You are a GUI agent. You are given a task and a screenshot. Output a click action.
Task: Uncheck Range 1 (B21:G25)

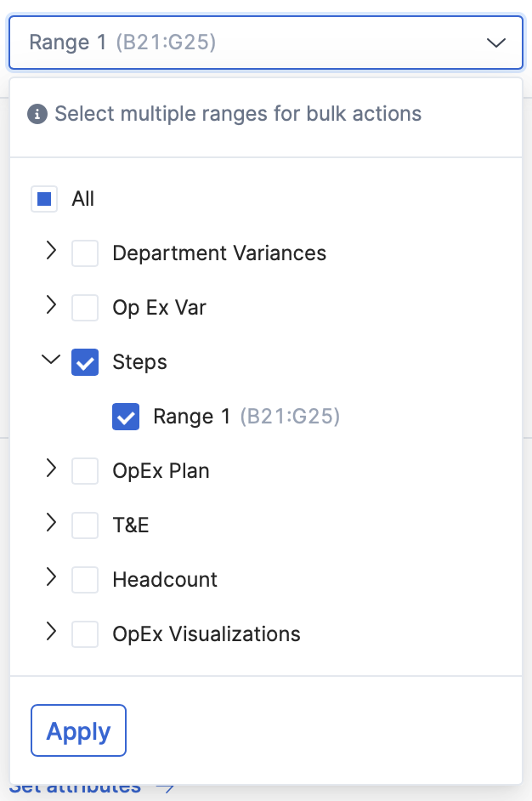pyautogui.click(x=126, y=416)
